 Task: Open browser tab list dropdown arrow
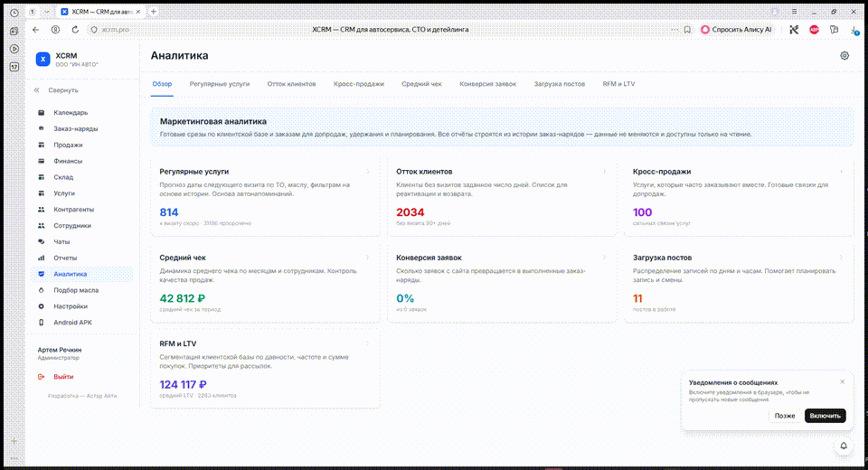point(46,12)
